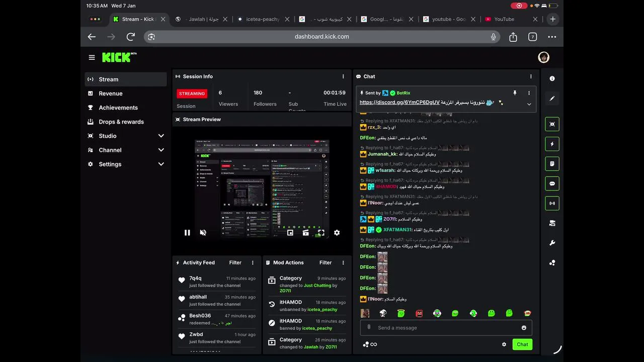Viewport: 644px width, 362px height.
Task: Open the wrench tools icon in rail
Action: pyautogui.click(x=552, y=243)
